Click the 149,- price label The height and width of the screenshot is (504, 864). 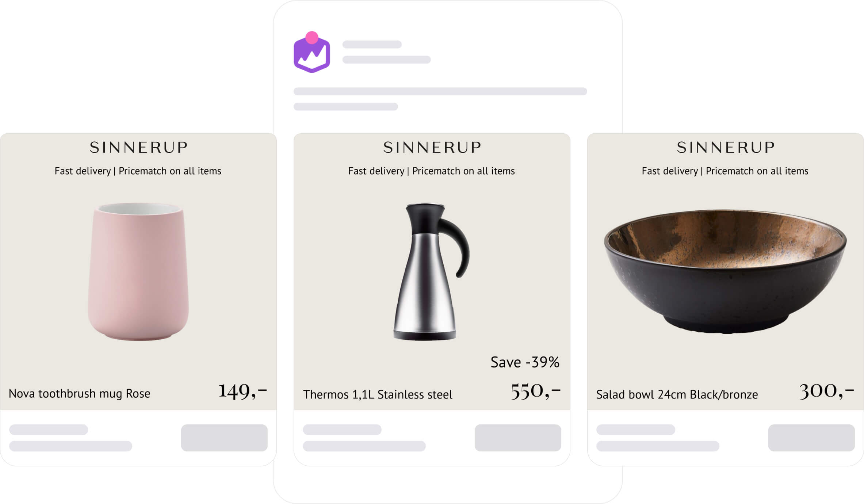tap(243, 391)
